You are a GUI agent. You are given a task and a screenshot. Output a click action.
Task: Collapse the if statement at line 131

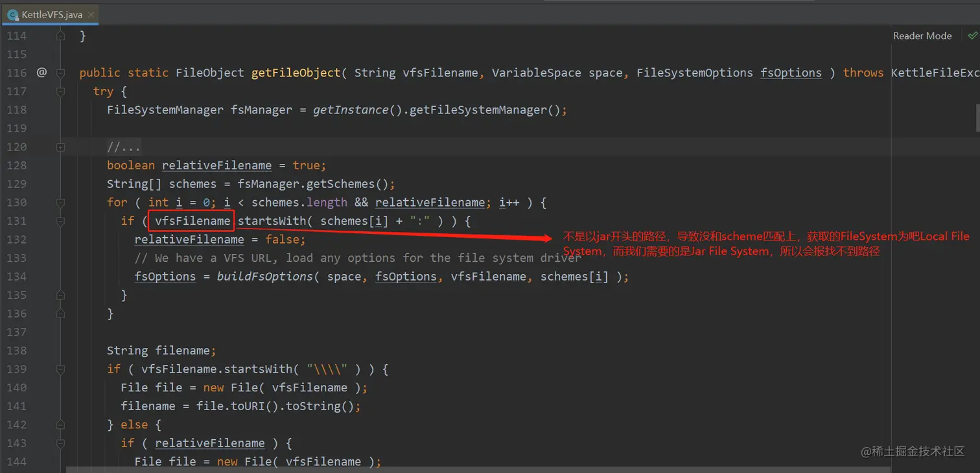click(x=60, y=220)
